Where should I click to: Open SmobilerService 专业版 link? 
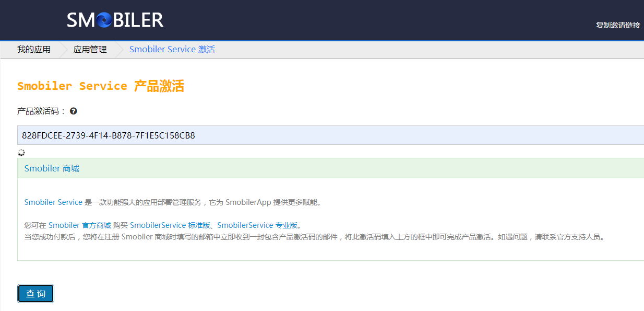pos(257,225)
